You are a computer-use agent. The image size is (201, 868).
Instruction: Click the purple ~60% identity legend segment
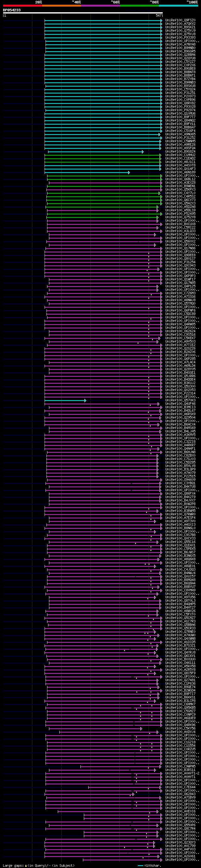click(100, 6)
